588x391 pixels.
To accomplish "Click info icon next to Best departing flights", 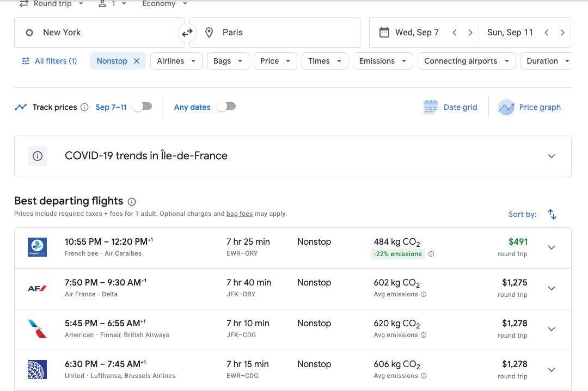I will click(x=132, y=201).
